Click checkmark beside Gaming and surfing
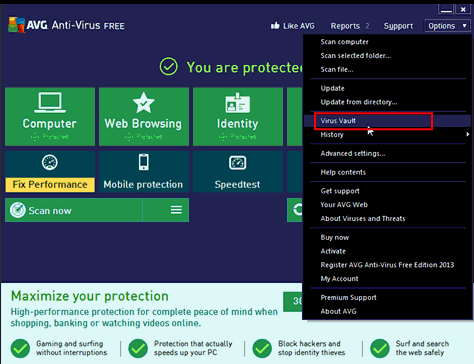 (20, 348)
